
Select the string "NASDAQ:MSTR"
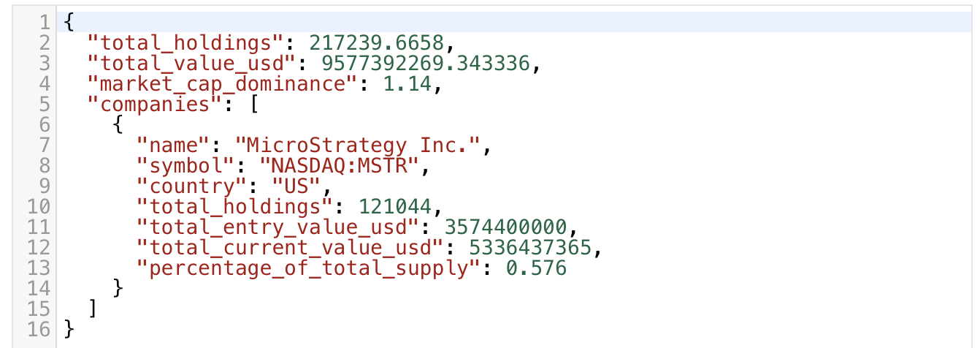click(x=339, y=166)
